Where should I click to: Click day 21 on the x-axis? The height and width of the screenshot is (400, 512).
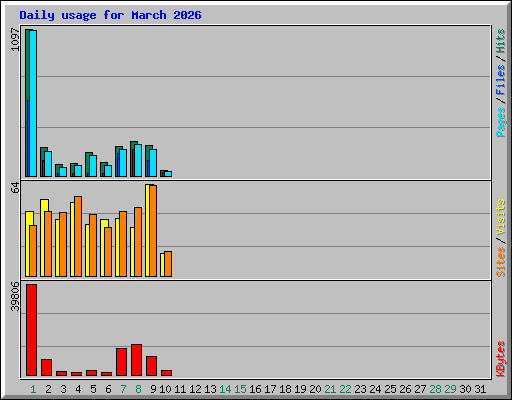tap(330, 389)
